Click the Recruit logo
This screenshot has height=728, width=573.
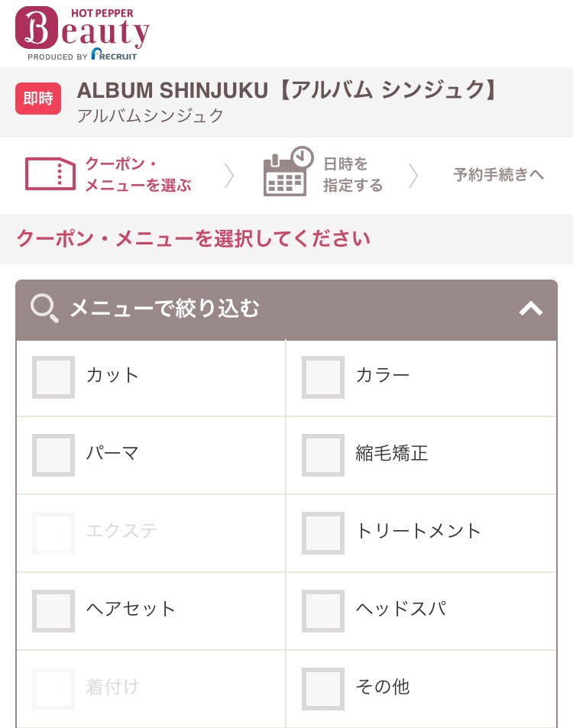[114, 55]
